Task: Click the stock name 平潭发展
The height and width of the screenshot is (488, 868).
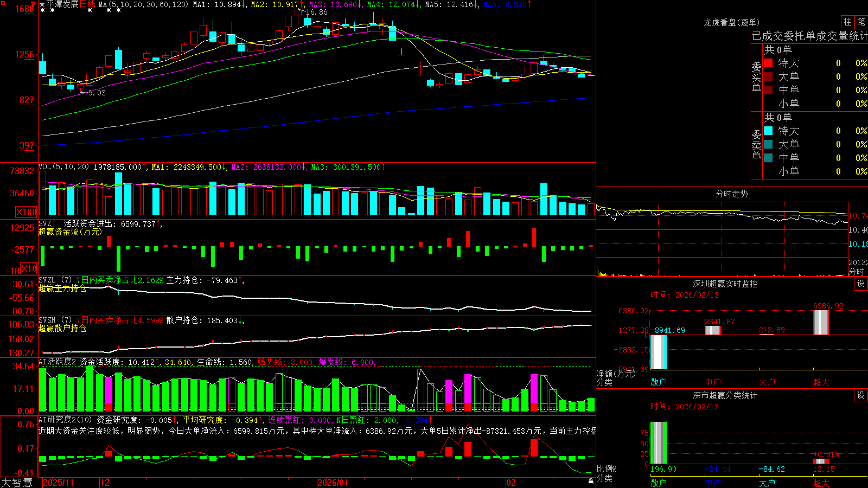Action: click(62, 4)
